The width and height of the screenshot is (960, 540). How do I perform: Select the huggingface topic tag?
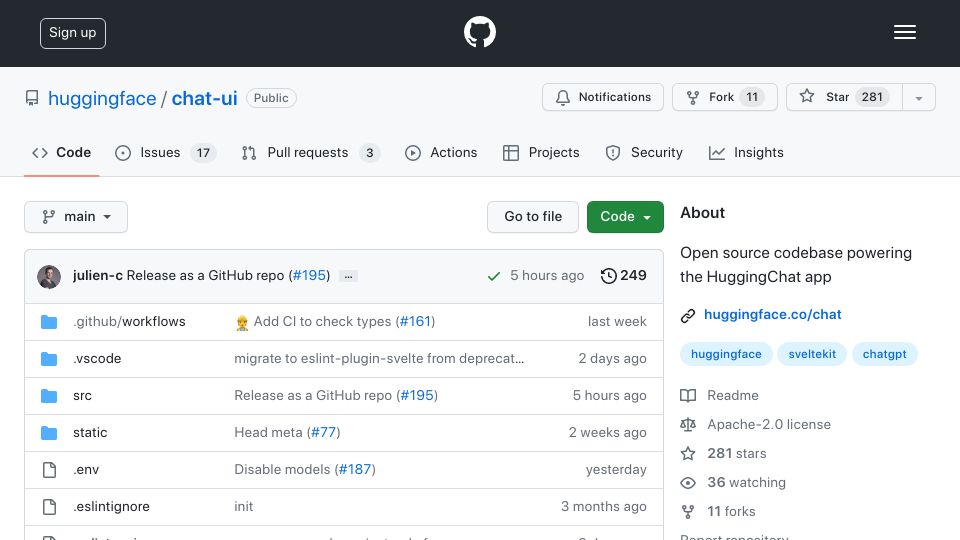coord(726,354)
